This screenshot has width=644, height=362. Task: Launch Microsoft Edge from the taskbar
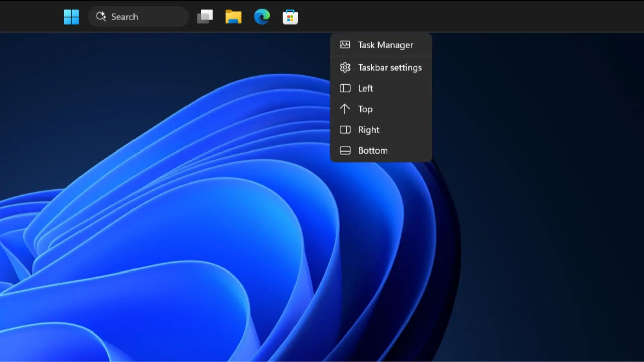262,17
